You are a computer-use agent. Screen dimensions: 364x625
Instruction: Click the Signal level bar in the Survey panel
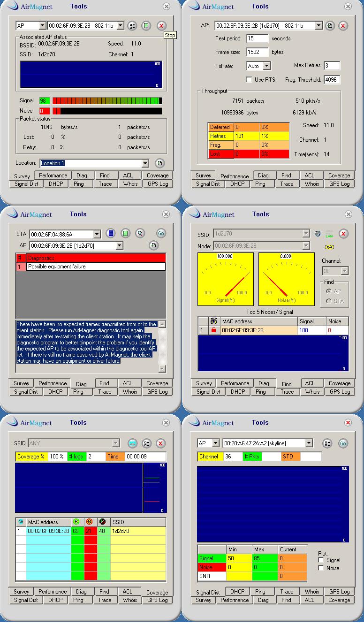click(107, 100)
